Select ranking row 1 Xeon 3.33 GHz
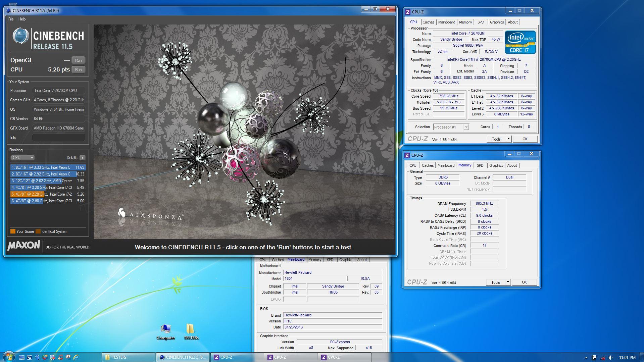 (x=48, y=167)
